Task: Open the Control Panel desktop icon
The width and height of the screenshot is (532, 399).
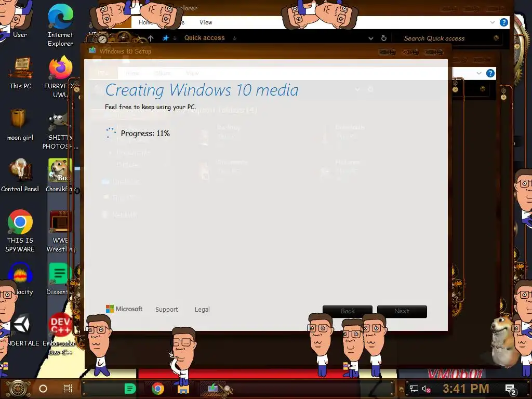Action: (x=20, y=175)
